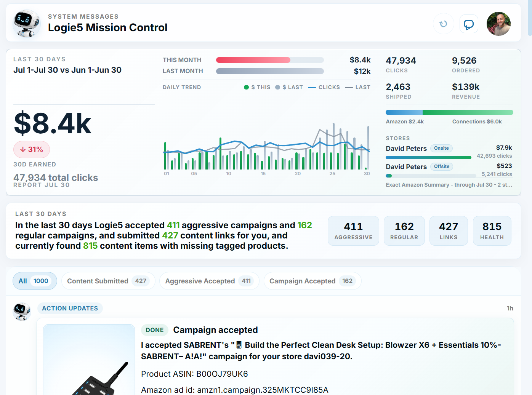Click the 427 Links stat card
Screen dimensions: 532x395
coord(449,231)
